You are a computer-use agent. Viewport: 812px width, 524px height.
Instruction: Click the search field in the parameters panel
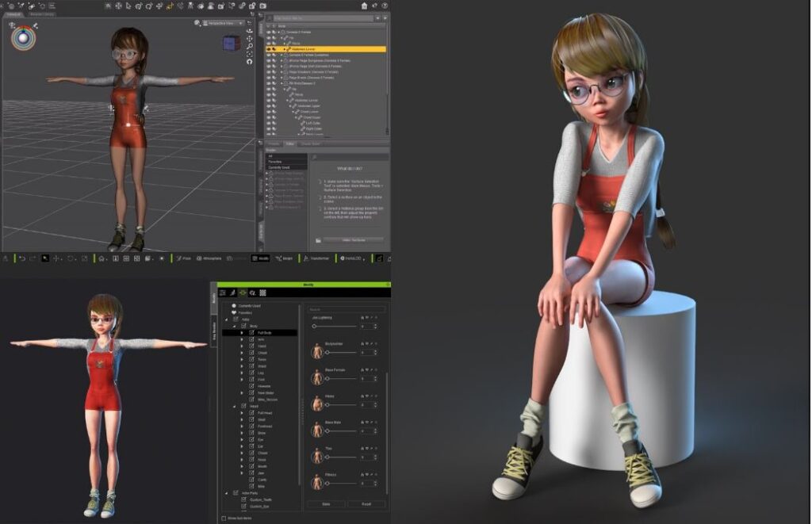tap(347, 309)
